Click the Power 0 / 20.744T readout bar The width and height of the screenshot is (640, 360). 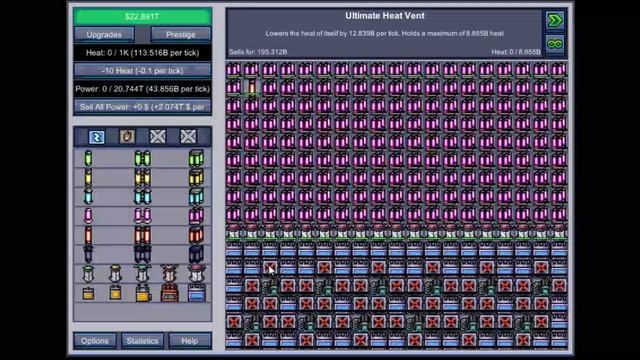point(142,89)
